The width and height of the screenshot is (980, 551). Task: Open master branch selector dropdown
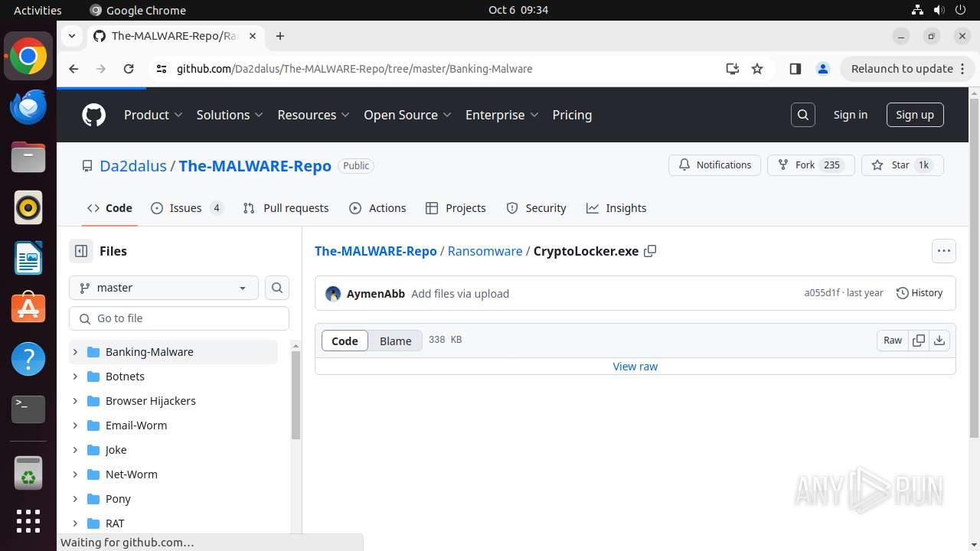click(x=164, y=288)
